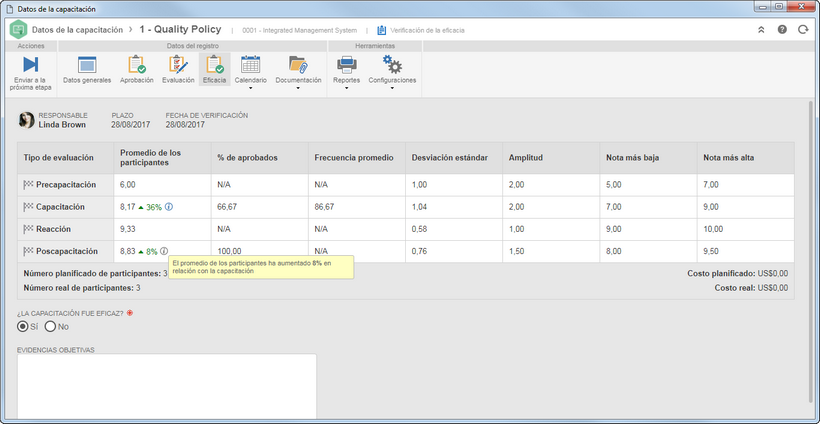The image size is (820, 424).
Task: Click the Fecha de verificación date value
Action: coord(185,125)
